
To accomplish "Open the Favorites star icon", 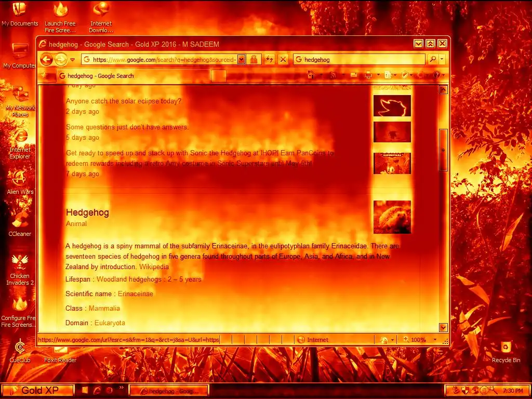I will pos(45,75).
